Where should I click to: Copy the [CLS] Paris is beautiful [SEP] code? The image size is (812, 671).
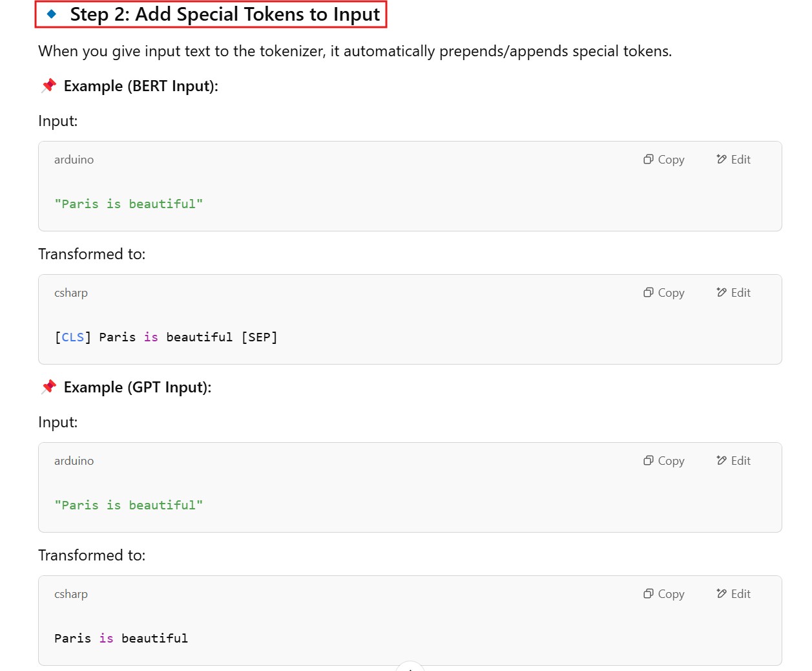pyautogui.click(x=663, y=293)
